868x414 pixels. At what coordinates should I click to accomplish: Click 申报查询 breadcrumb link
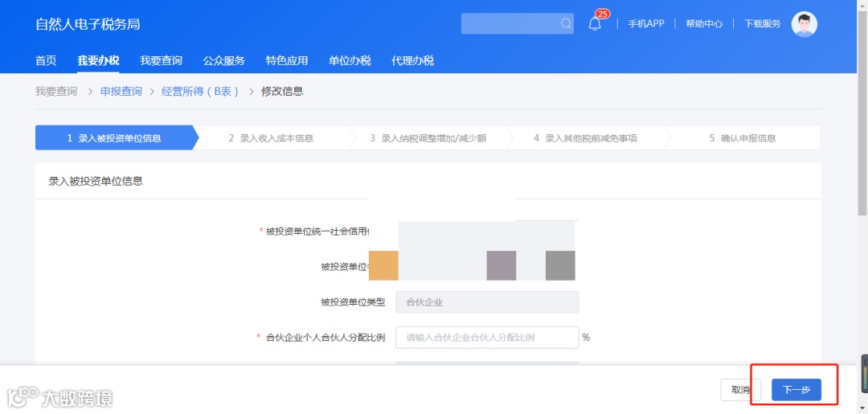click(121, 92)
